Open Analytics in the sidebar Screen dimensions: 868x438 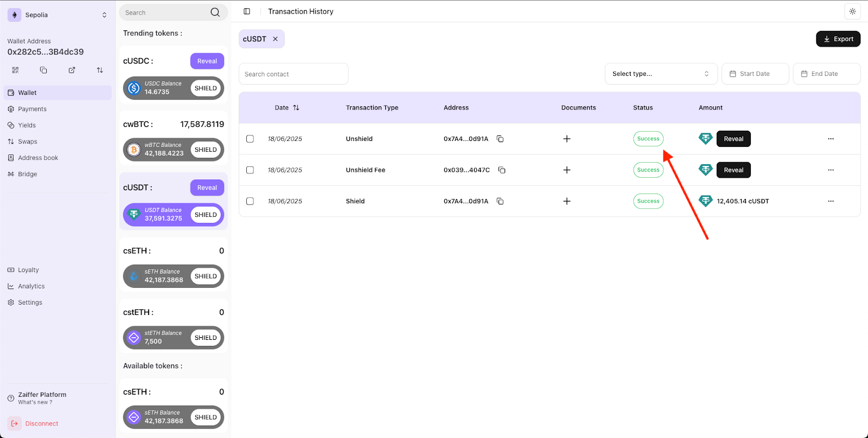[58, 286]
